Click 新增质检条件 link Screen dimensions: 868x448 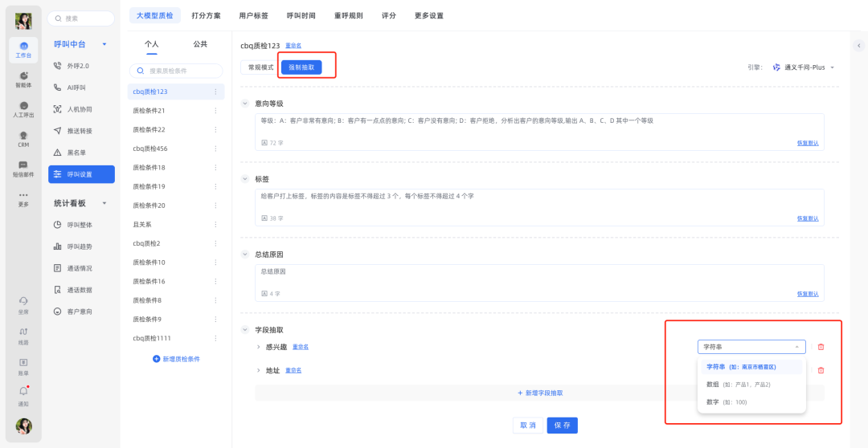pos(176,359)
